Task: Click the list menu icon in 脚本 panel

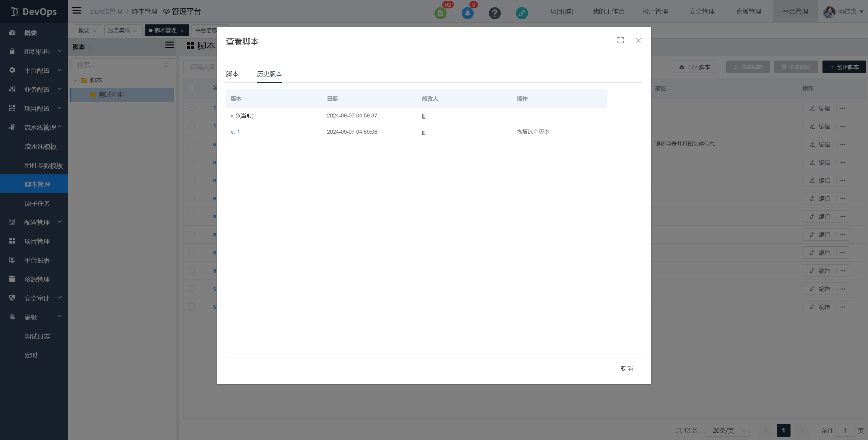Action: click(x=169, y=45)
